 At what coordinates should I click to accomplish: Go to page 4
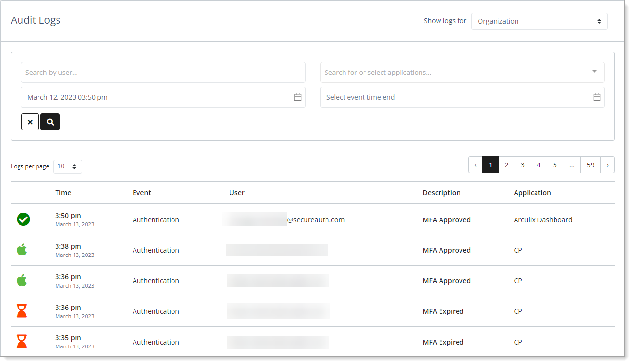(539, 165)
